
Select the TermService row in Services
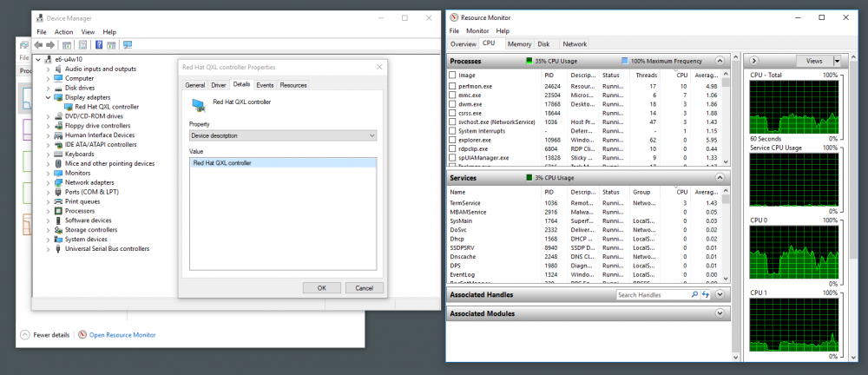[584, 203]
